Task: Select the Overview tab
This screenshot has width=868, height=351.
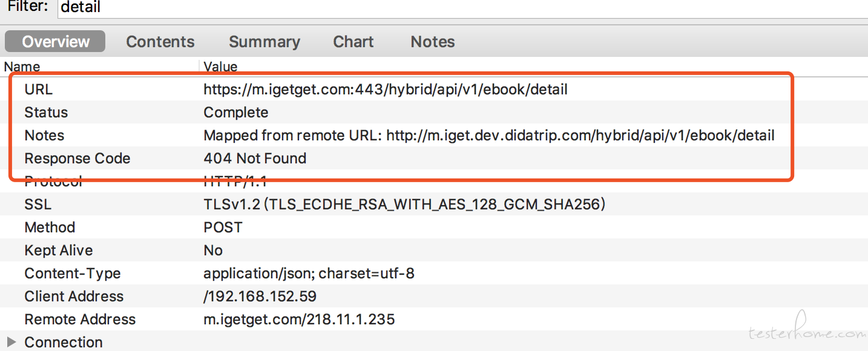Action: pyautogui.click(x=56, y=42)
